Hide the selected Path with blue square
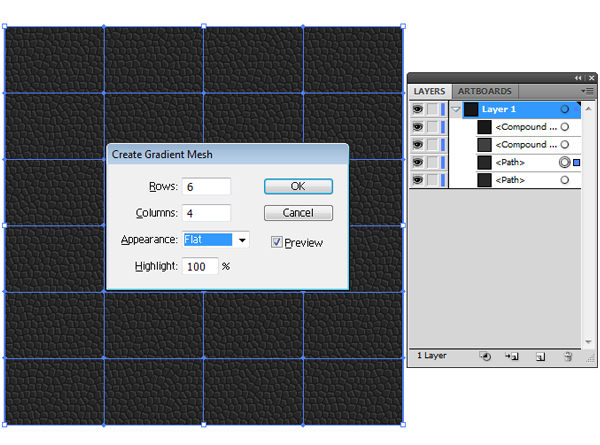This screenshot has width=600, height=445. click(x=418, y=162)
